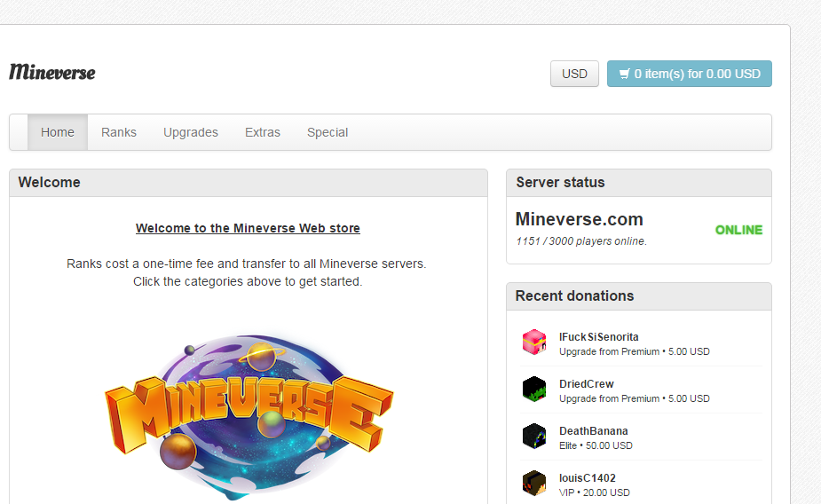Click DeathBanana's dark avatar head

tap(534, 437)
